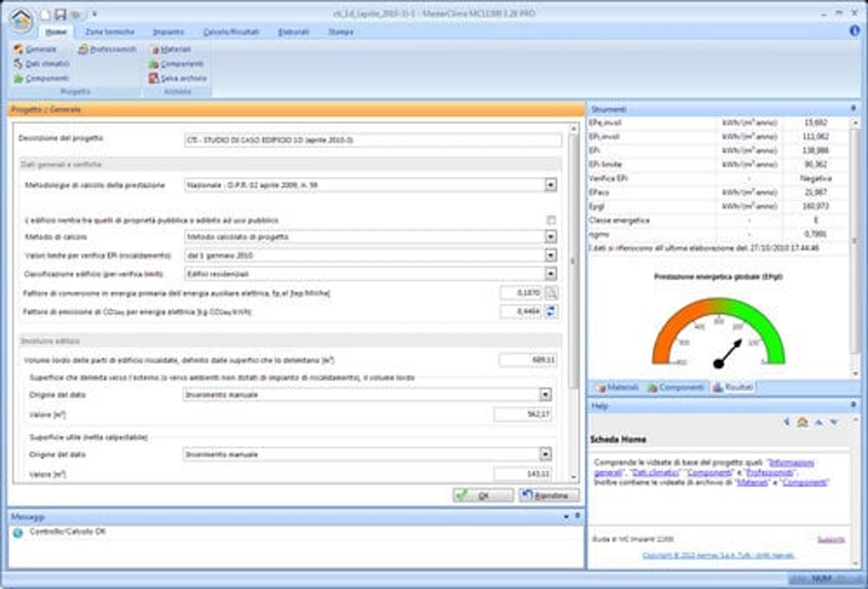Click the Salva archivio ribbon icon
Image resolution: width=868 pixels, height=589 pixels.
click(x=154, y=78)
